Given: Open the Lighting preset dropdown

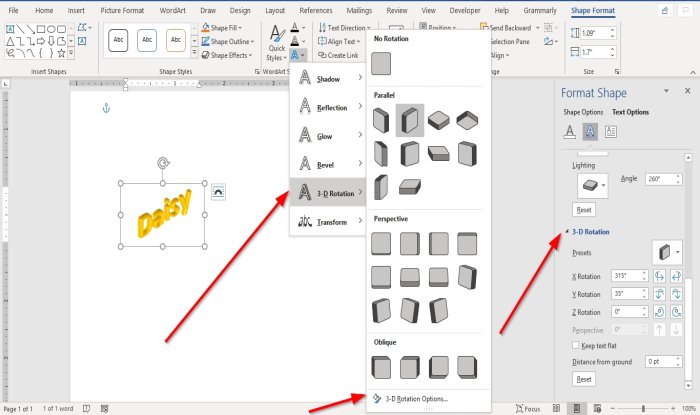Looking at the screenshot, I should (x=590, y=185).
